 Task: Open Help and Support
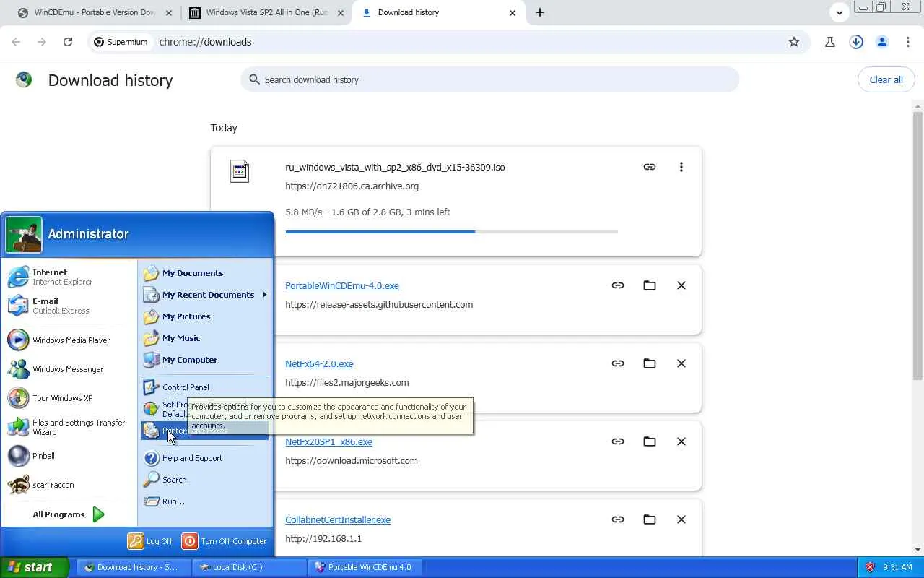click(205, 458)
